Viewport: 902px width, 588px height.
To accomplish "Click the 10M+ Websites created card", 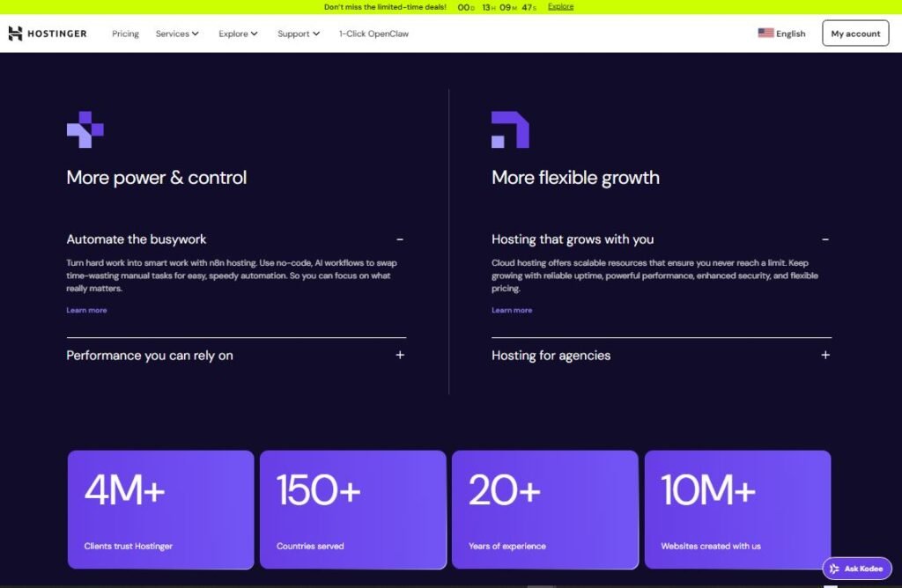I will (x=737, y=510).
